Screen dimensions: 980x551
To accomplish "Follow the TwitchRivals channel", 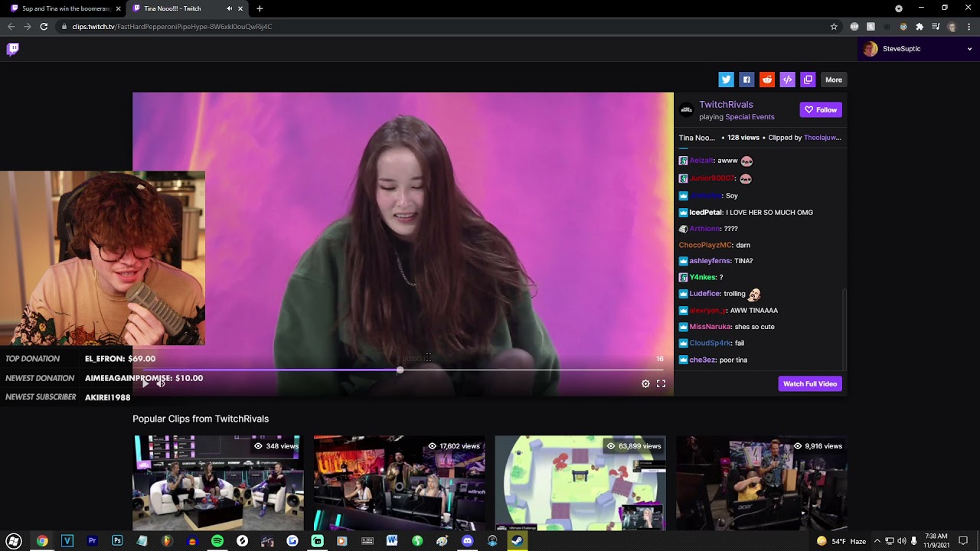I will pos(821,109).
